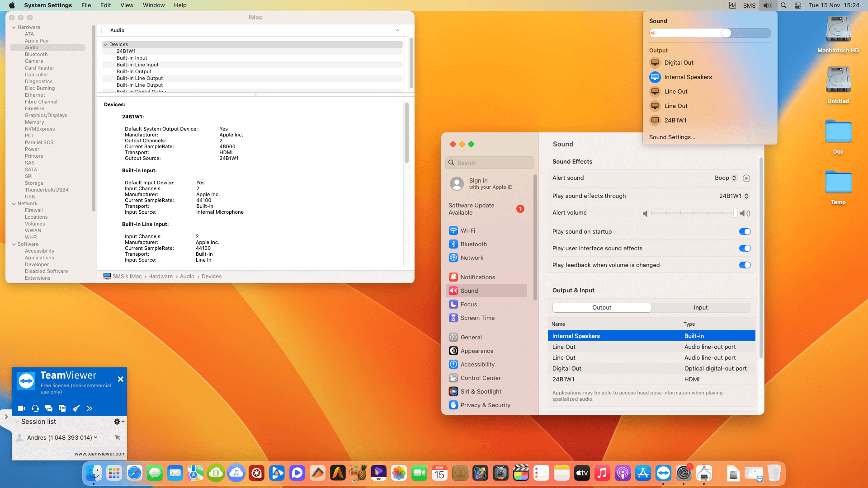
Task: Open the www.teamviewer.com link
Action: [100, 454]
